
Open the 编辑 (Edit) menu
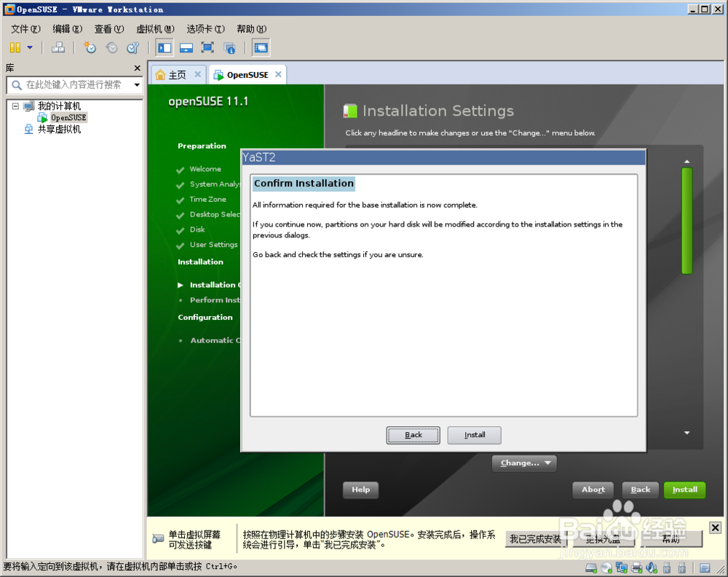(67, 29)
